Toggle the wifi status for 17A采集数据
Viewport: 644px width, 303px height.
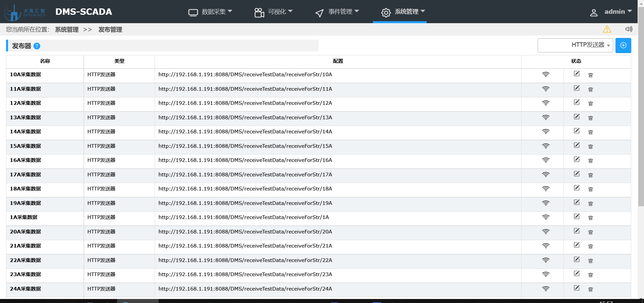tap(546, 175)
